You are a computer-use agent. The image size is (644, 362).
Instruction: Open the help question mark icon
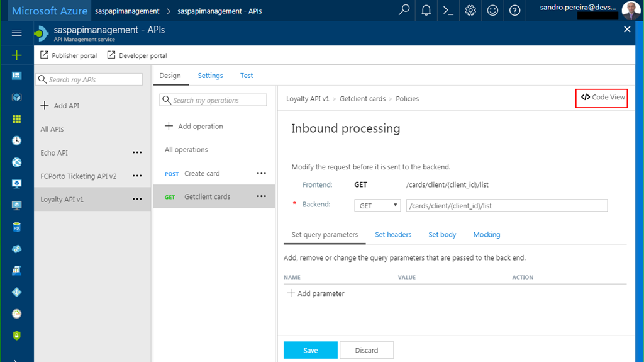[x=514, y=11]
